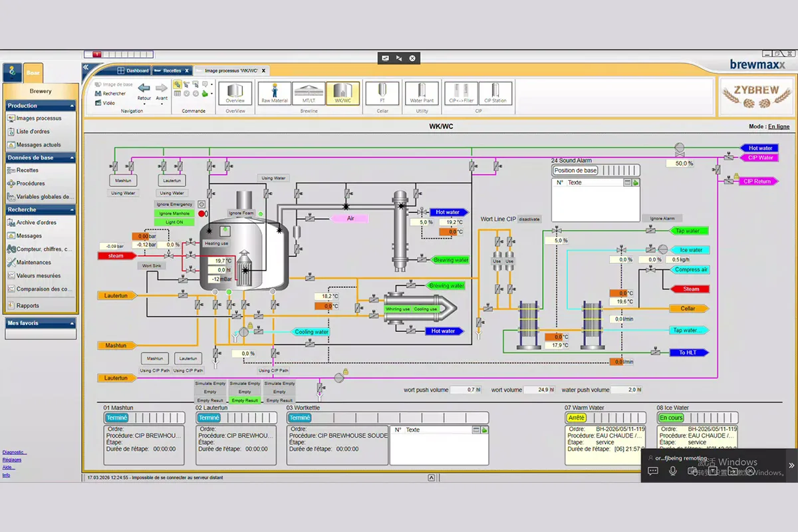The height and width of the screenshot is (532, 798).
Task: Click the wort volume 24,9 hl field
Action: [539, 390]
